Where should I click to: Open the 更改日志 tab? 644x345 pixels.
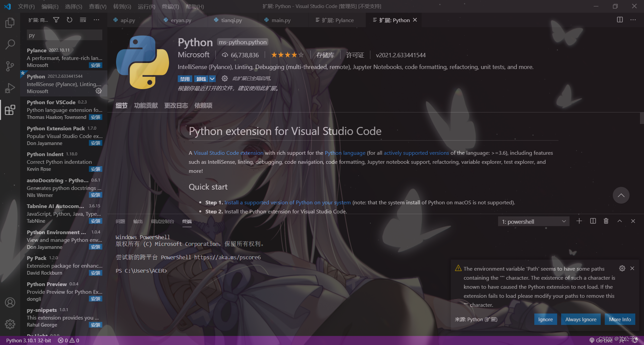[x=176, y=106]
